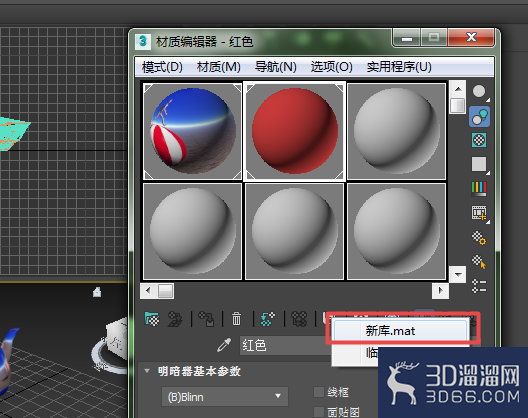Click the eyedropper pick material icon

(x=224, y=345)
